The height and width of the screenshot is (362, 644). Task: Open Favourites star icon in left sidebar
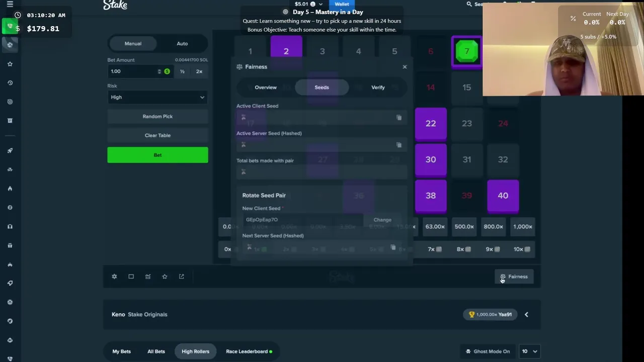click(x=10, y=64)
